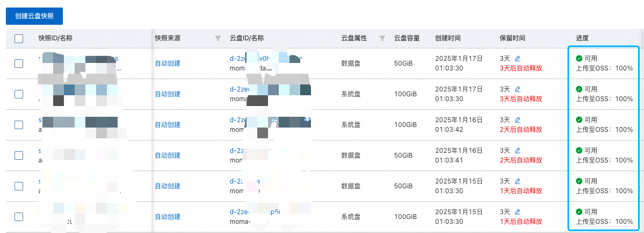Edit retention for the Jan 16 01:03:42 snapshot
Image resolution: width=644 pixels, height=233 pixels.
(x=518, y=119)
